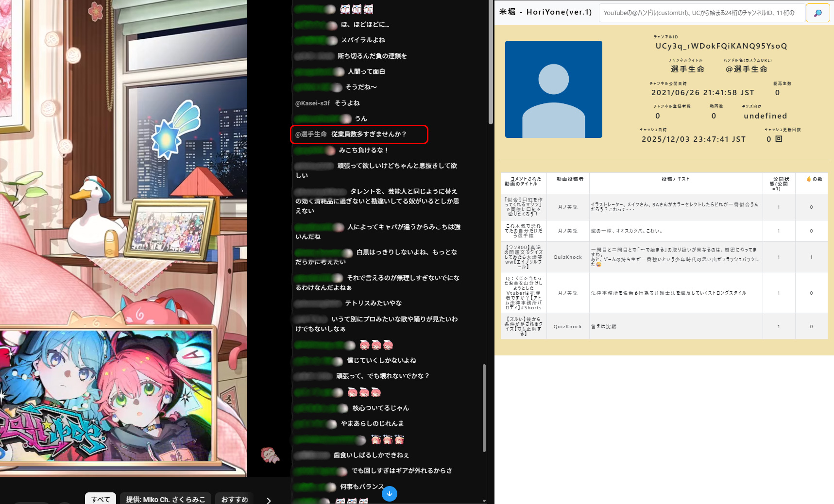834x504 pixels.
Task: Select the おすすめ filter chip
Action: 235,499
